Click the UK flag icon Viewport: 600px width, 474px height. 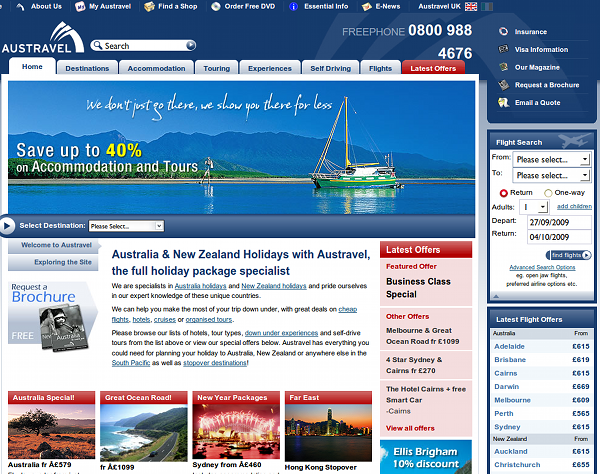click(471, 7)
